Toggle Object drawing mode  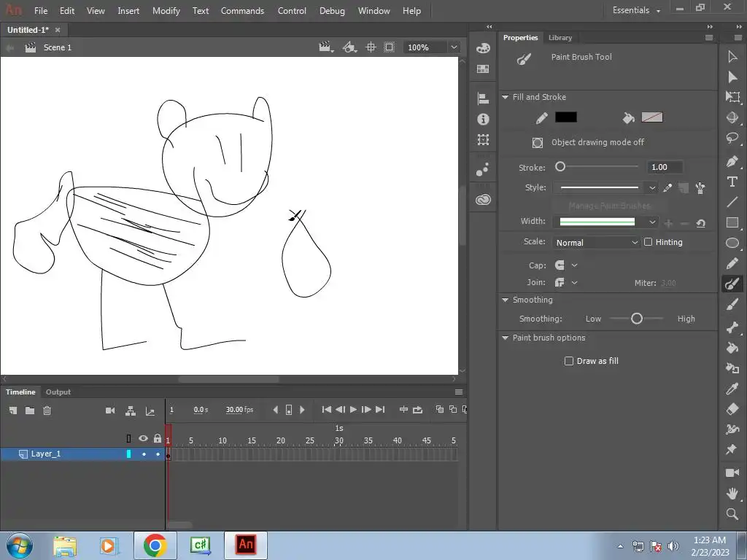click(x=538, y=142)
